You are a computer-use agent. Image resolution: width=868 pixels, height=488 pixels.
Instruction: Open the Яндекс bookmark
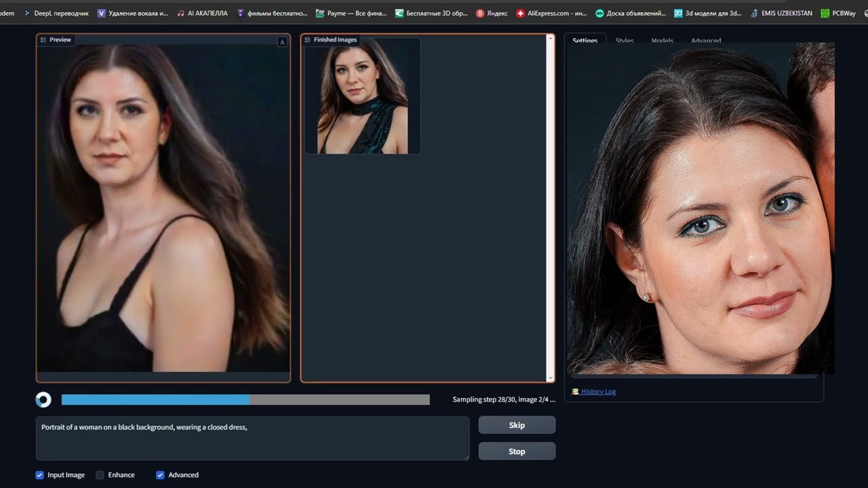(x=492, y=13)
